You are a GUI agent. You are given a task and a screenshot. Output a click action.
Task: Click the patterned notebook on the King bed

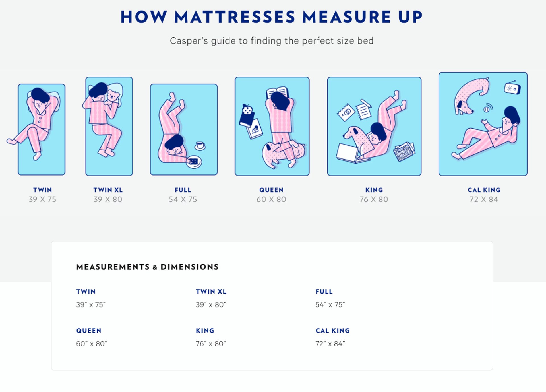(x=404, y=151)
